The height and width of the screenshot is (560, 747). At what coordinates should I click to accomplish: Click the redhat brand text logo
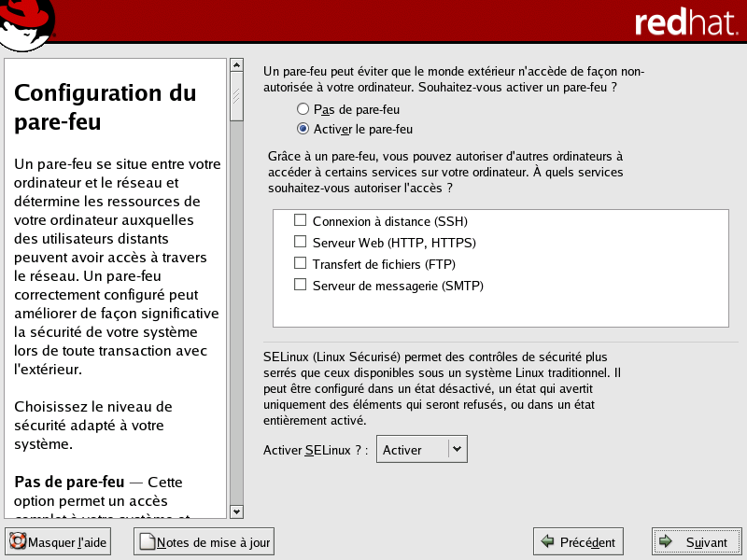(684, 23)
